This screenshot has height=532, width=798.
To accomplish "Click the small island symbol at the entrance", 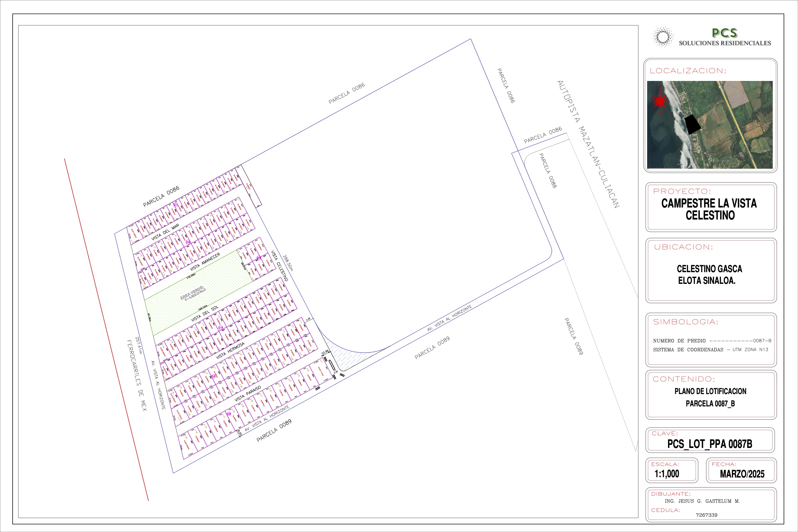I will pyautogui.click(x=332, y=365).
